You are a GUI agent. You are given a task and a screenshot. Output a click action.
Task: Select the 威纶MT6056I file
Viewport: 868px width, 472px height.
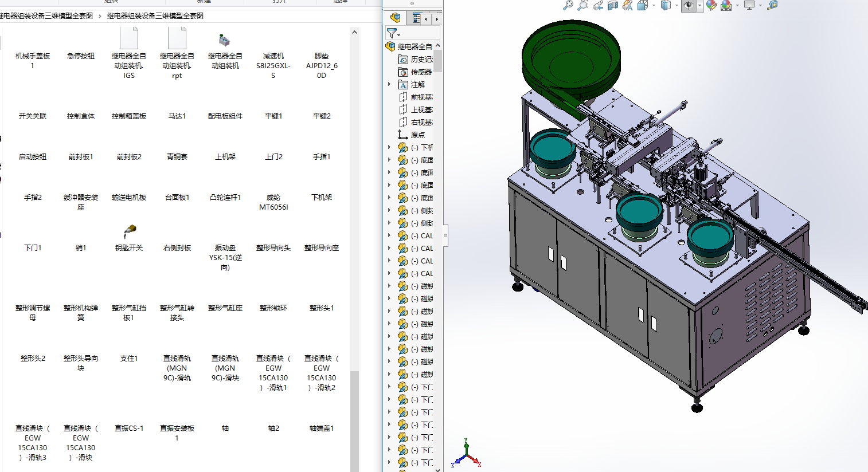273,202
